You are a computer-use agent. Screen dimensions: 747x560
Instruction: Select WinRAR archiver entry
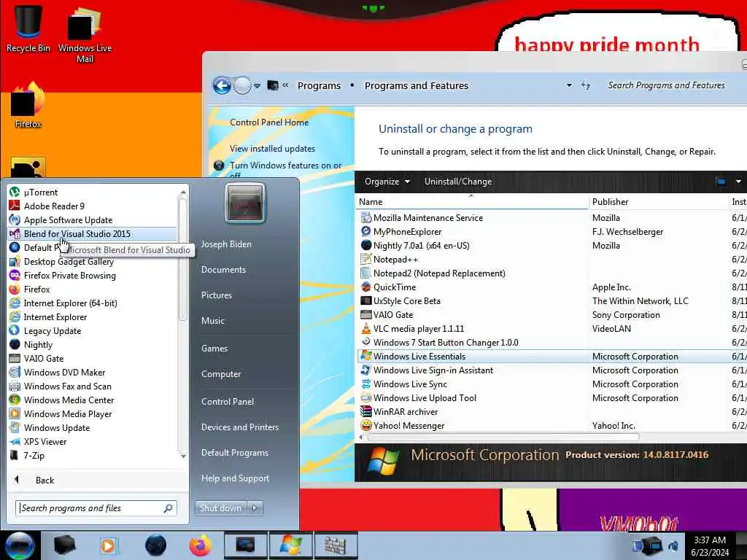point(551,412)
